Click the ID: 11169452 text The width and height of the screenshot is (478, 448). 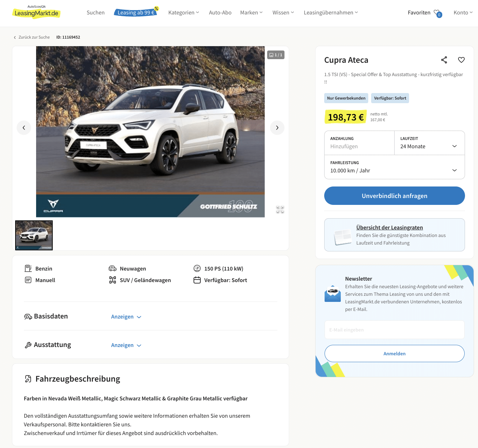(x=68, y=37)
